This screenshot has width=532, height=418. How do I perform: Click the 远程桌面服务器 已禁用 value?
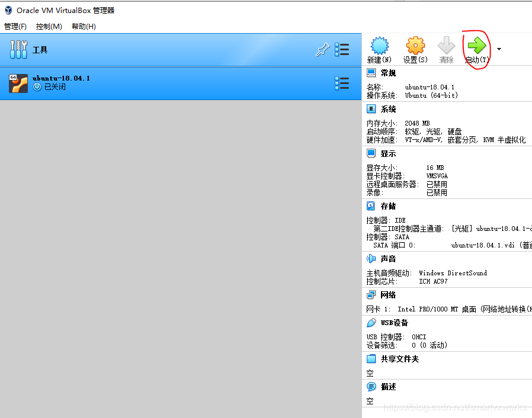[437, 184]
